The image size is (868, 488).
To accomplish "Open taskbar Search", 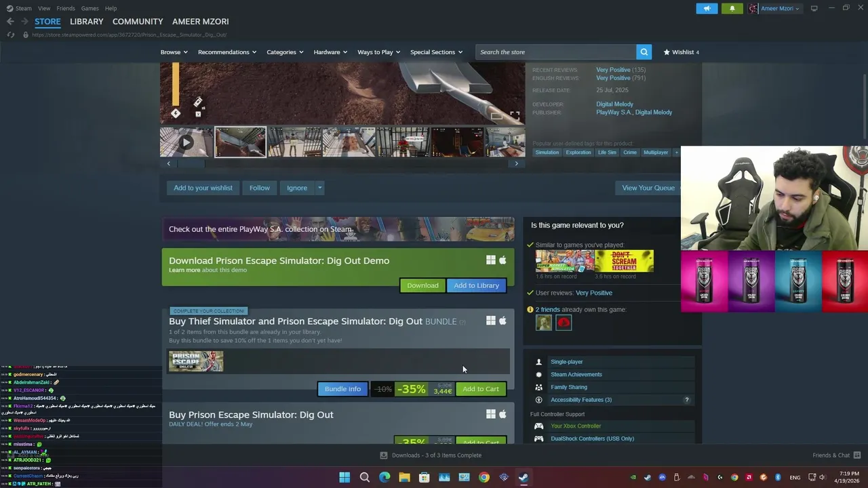I will (364, 477).
